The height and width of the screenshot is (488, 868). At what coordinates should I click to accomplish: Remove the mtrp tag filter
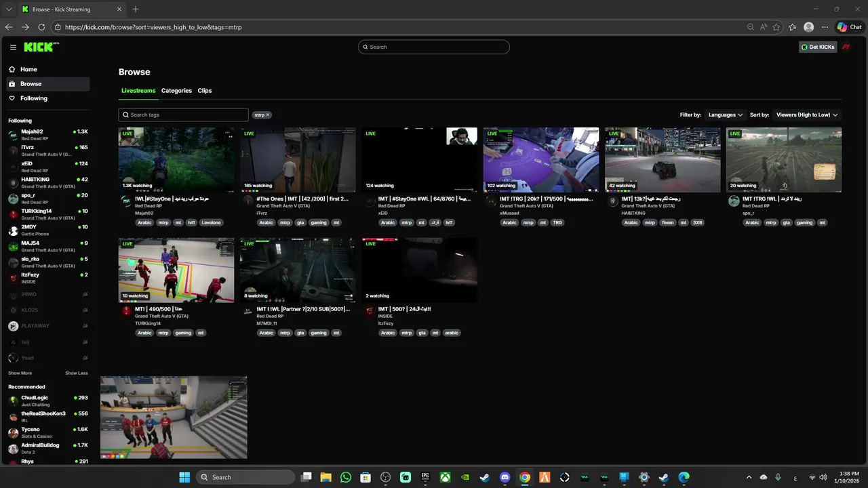click(x=267, y=115)
